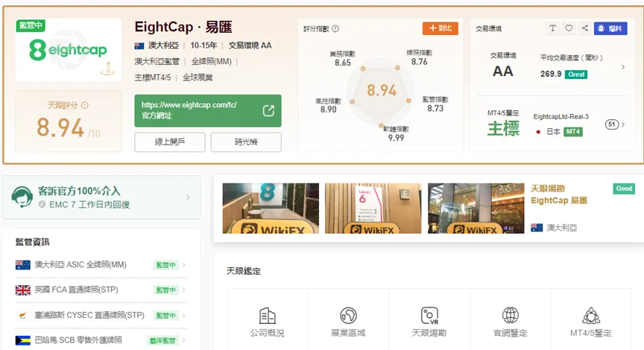Viewport: 644px width, 350px height.
Task: Open the first office survey photo with 8 logo
Action: pos(271,209)
